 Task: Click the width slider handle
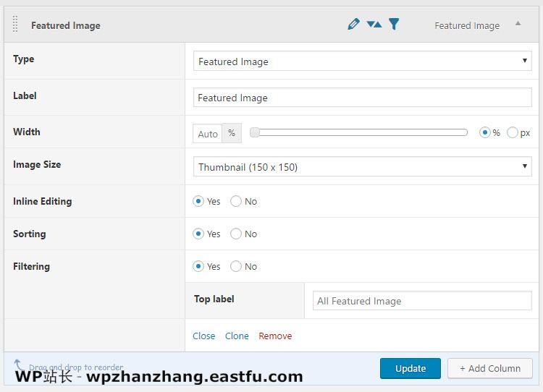[255, 132]
